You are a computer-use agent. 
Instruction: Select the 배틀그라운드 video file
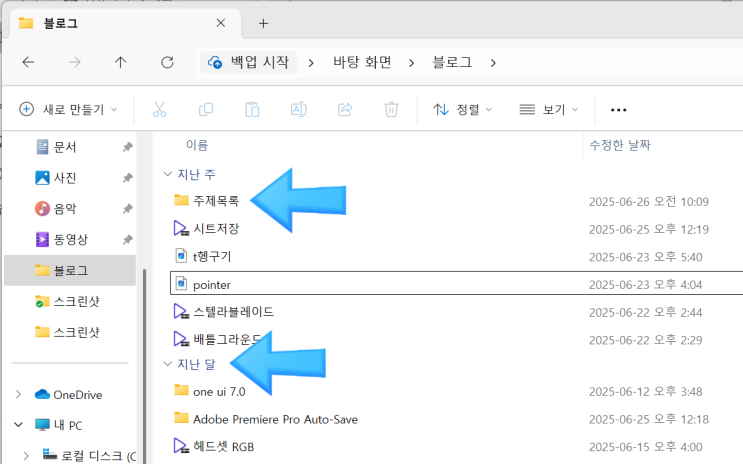pos(217,339)
